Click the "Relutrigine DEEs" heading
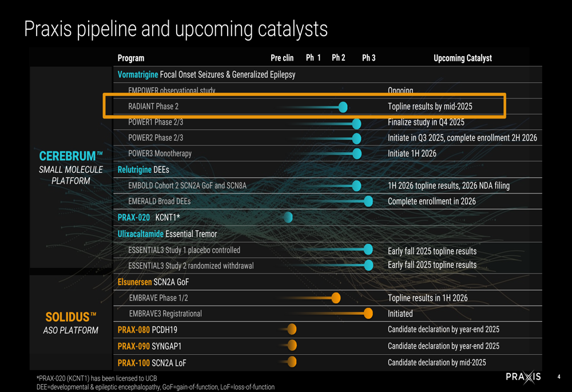Viewport: 572px width, 392px height. pyautogui.click(x=144, y=170)
